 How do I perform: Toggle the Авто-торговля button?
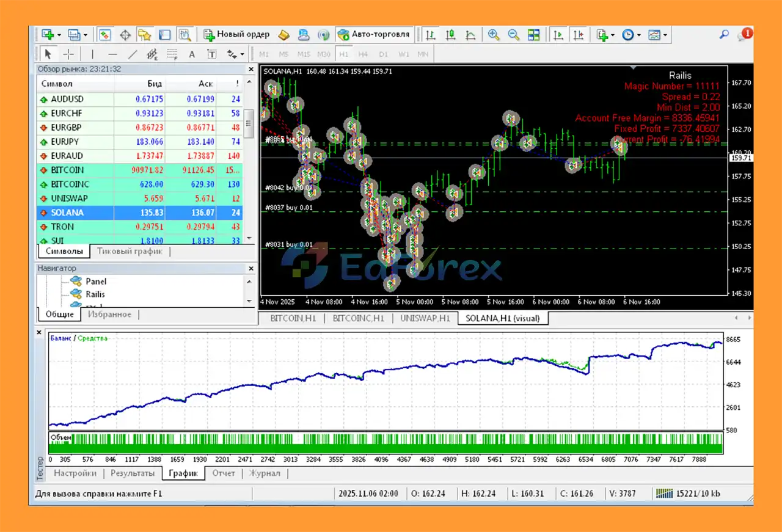374,35
